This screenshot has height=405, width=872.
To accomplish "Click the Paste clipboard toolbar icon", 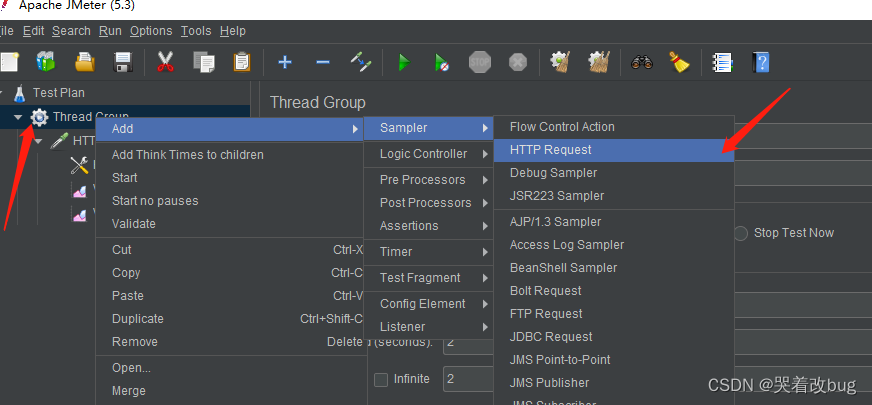I will pos(242,62).
